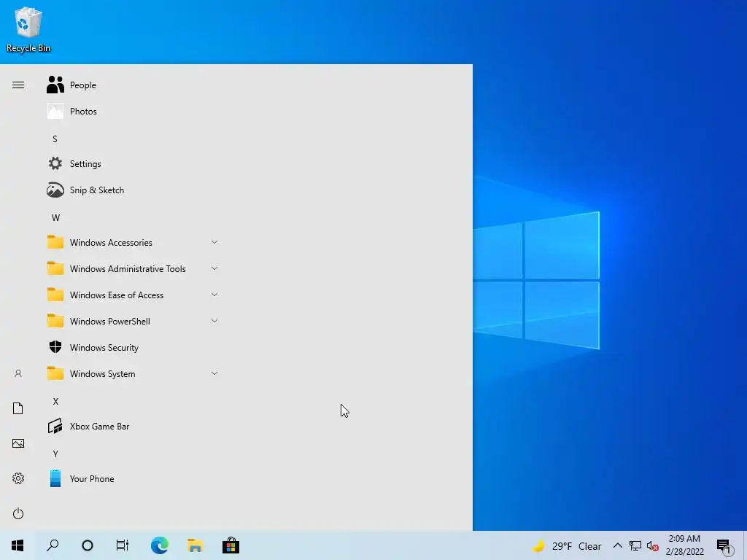Click the 'Windows System' label

tap(102, 374)
